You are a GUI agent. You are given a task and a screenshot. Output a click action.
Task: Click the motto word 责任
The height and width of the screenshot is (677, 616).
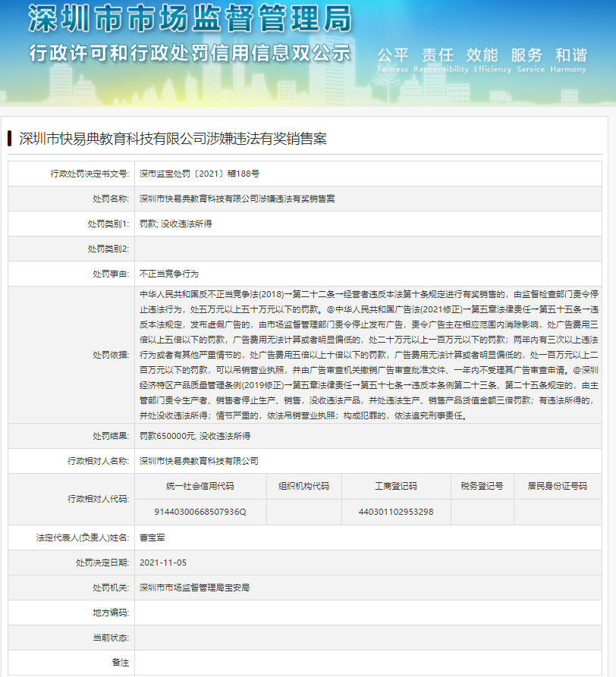coord(438,55)
